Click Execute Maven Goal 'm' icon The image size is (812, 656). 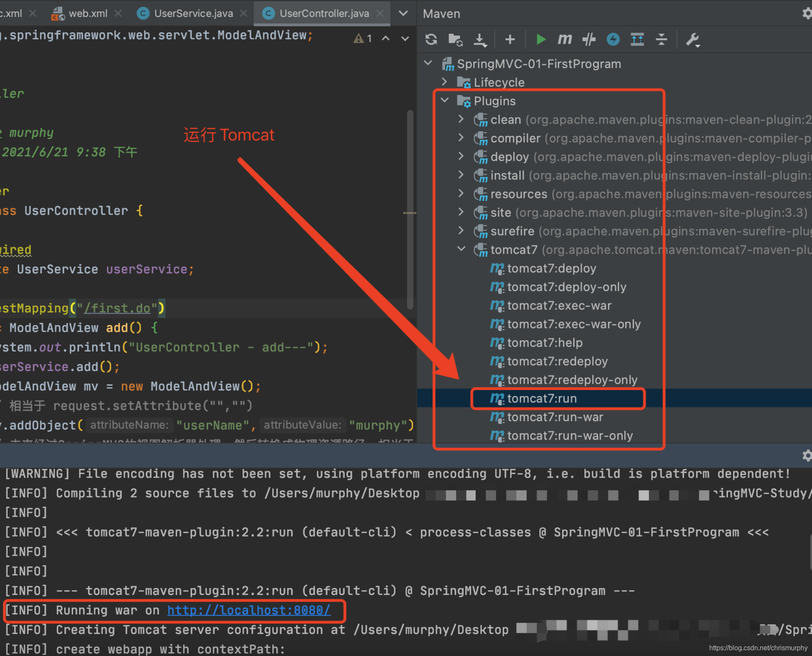[x=564, y=40]
